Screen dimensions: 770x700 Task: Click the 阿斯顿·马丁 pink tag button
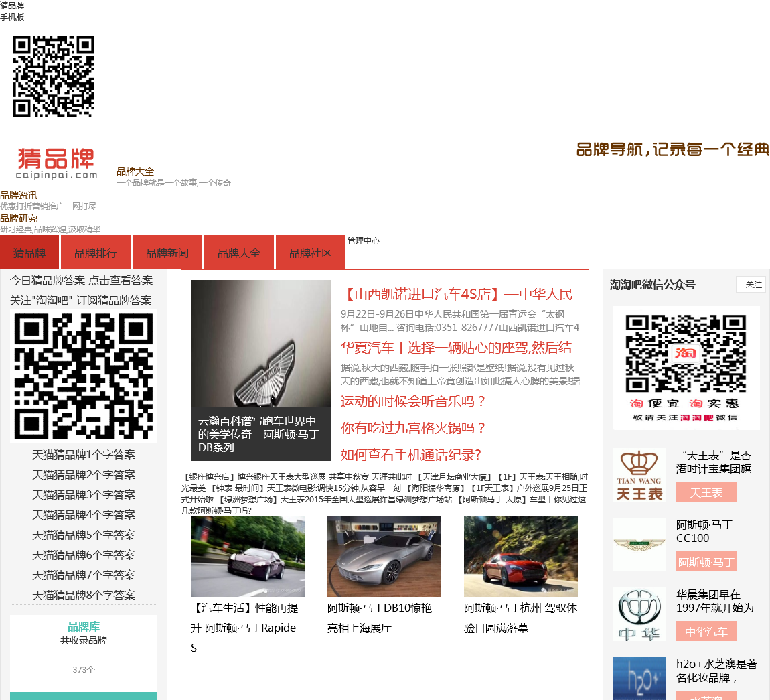pos(706,562)
